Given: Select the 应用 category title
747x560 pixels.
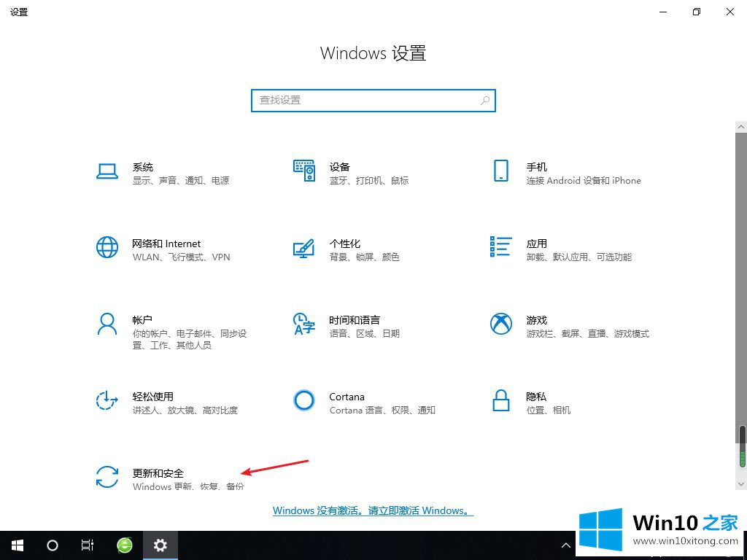Looking at the screenshot, I should [x=536, y=244].
